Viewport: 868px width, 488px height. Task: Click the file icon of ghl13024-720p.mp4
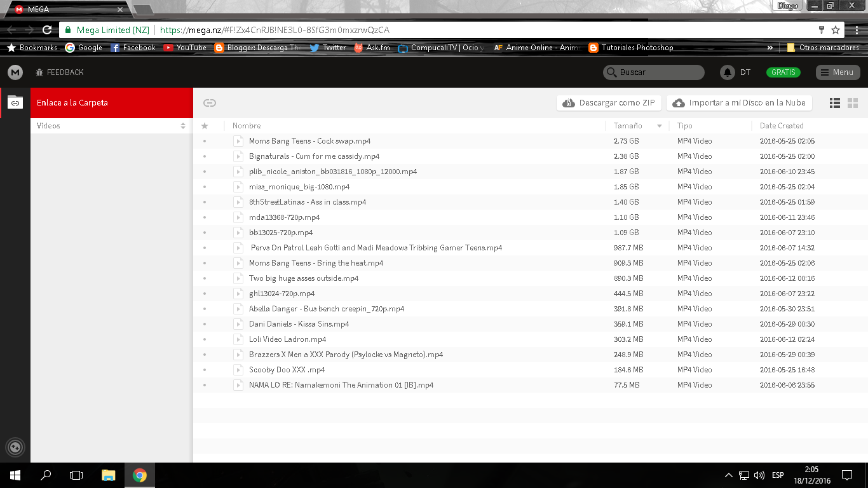(x=238, y=294)
